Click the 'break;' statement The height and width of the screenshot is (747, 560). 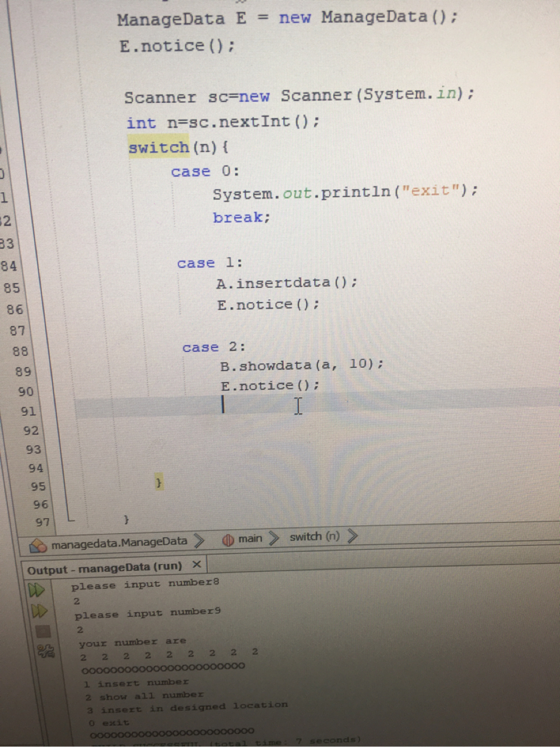[x=241, y=217]
